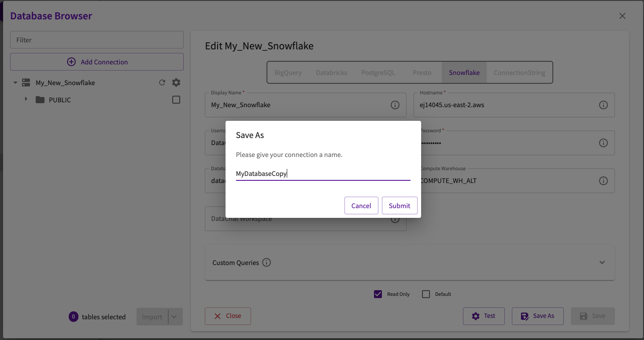This screenshot has height=340, width=644.
Task: Close Database Browser with the X icon
Action: coord(622,16)
